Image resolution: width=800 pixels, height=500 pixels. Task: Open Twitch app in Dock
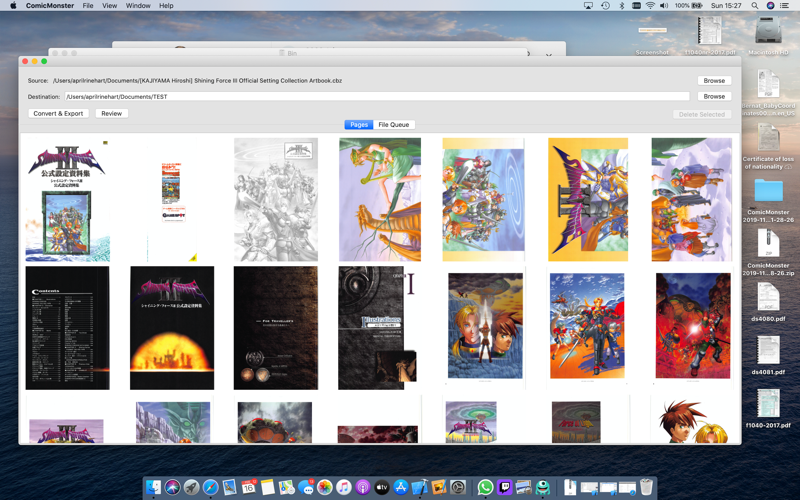[505, 487]
